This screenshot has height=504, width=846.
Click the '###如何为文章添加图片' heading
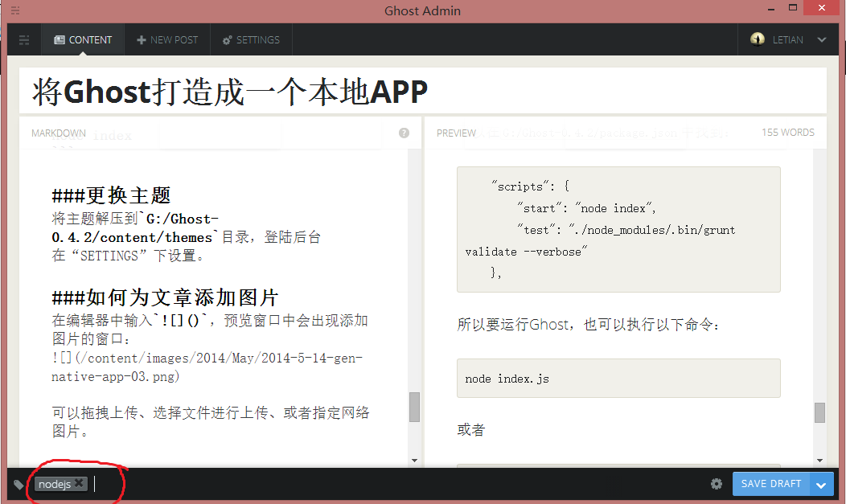(165, 297)
